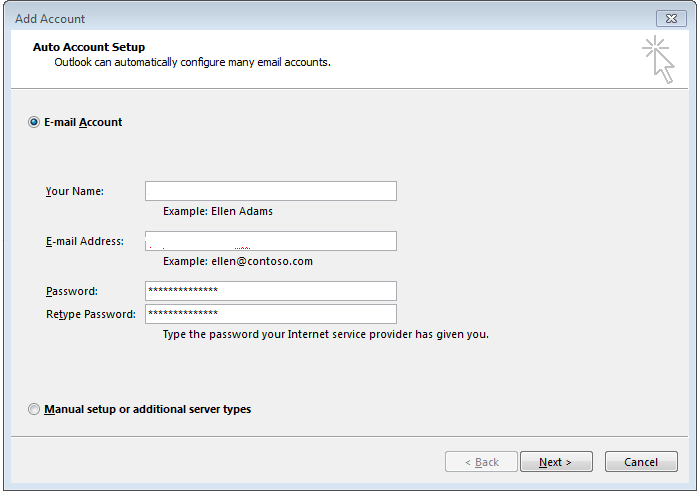Image resolution: width=697 pixels, height=494 pixels.
Task: Click the Cancel button
Action: pos(640,462)
